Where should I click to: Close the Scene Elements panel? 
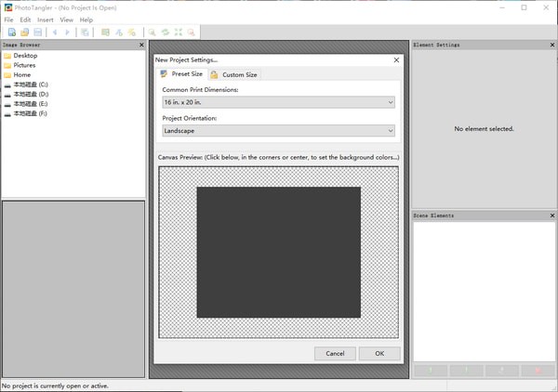click(551, 216)
